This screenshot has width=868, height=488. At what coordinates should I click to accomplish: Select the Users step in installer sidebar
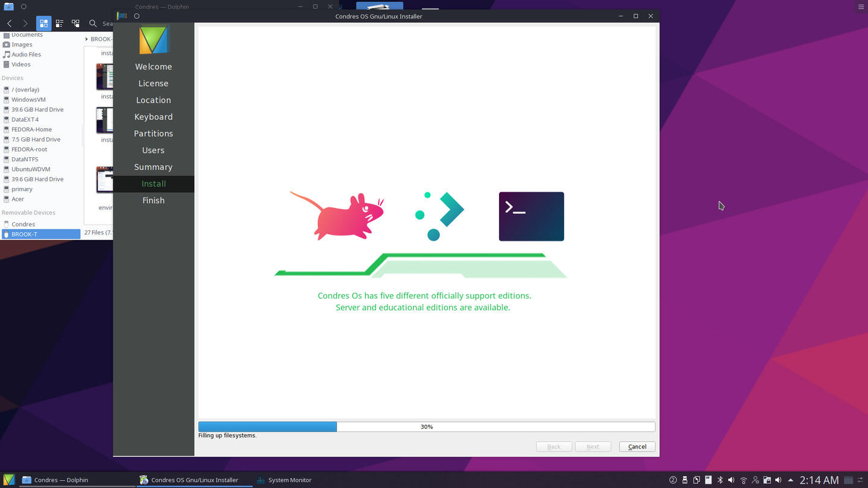pos(154,150)
